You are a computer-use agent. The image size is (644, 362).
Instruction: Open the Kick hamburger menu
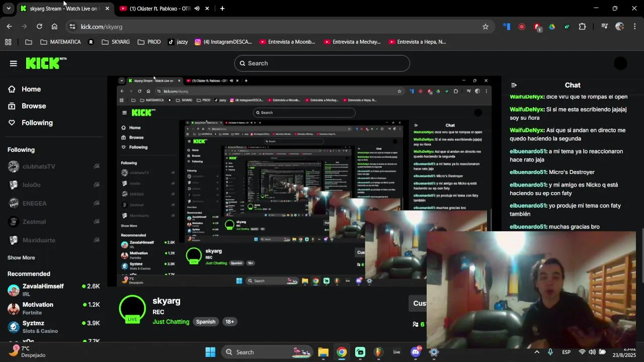(x=13, y=63)
